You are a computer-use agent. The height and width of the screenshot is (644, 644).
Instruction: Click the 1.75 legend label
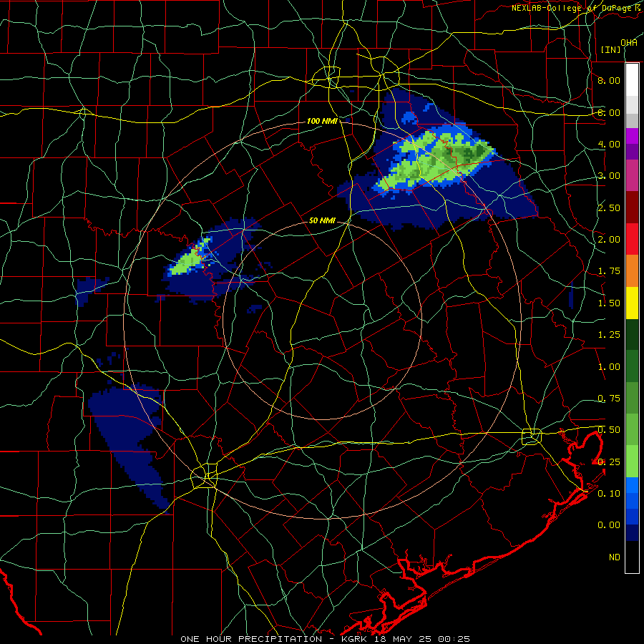609,271
